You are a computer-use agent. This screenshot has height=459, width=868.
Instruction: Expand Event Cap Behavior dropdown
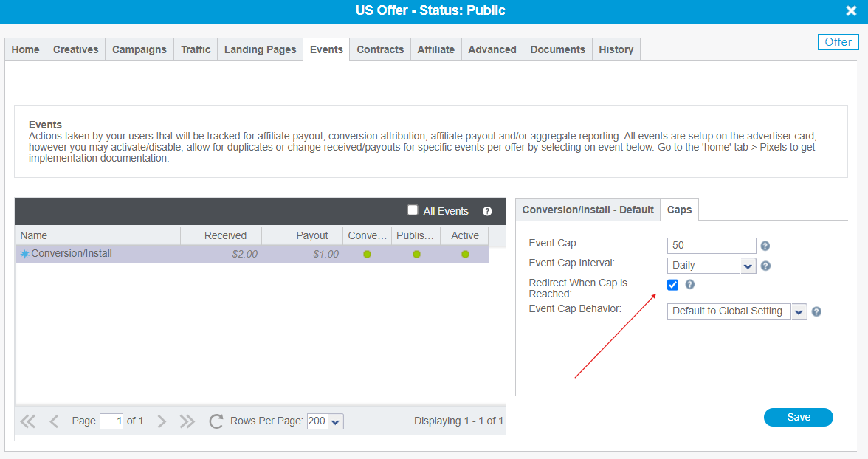(799, 311)
